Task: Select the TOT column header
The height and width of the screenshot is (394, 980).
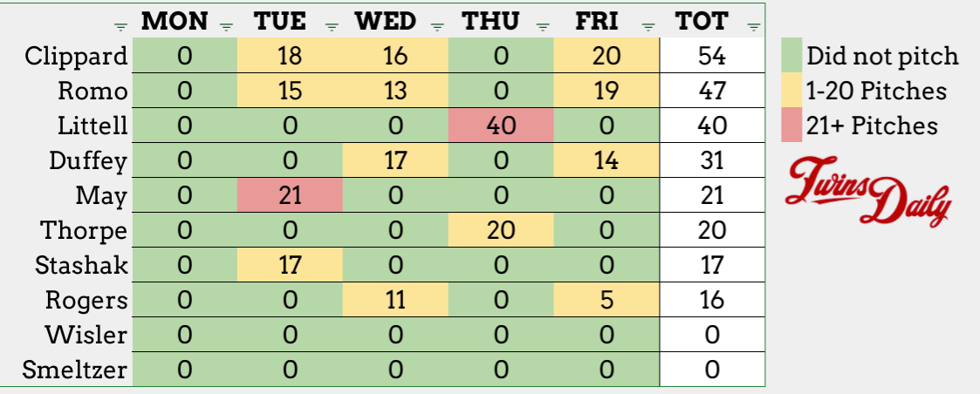Action: 702,22
